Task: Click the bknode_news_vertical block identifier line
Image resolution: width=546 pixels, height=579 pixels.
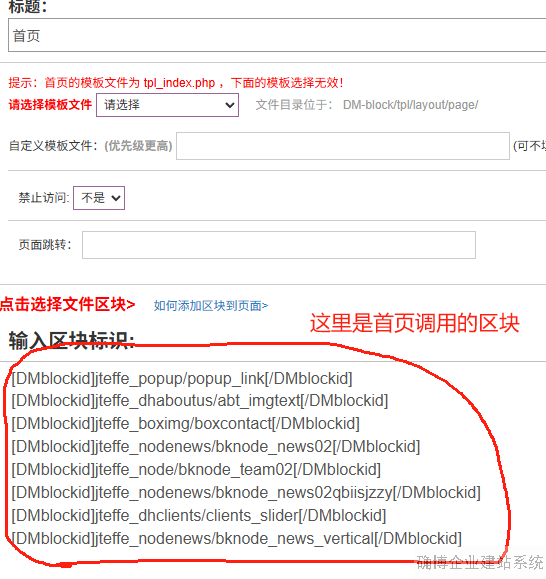Action: [237, 538]
